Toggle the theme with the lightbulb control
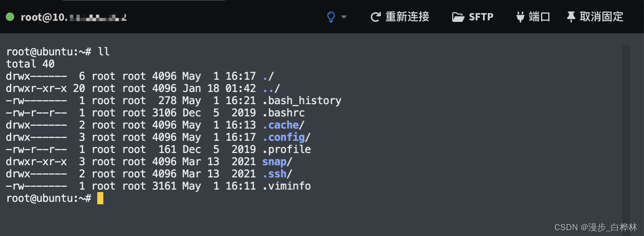This screenshot has height=236, width=644. click(x=331, y=17)
